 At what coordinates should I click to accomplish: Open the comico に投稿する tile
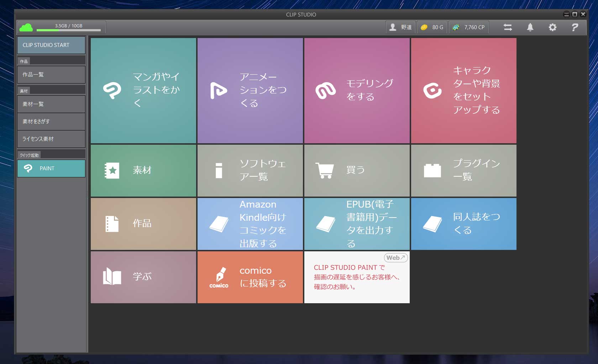[250, 277]
